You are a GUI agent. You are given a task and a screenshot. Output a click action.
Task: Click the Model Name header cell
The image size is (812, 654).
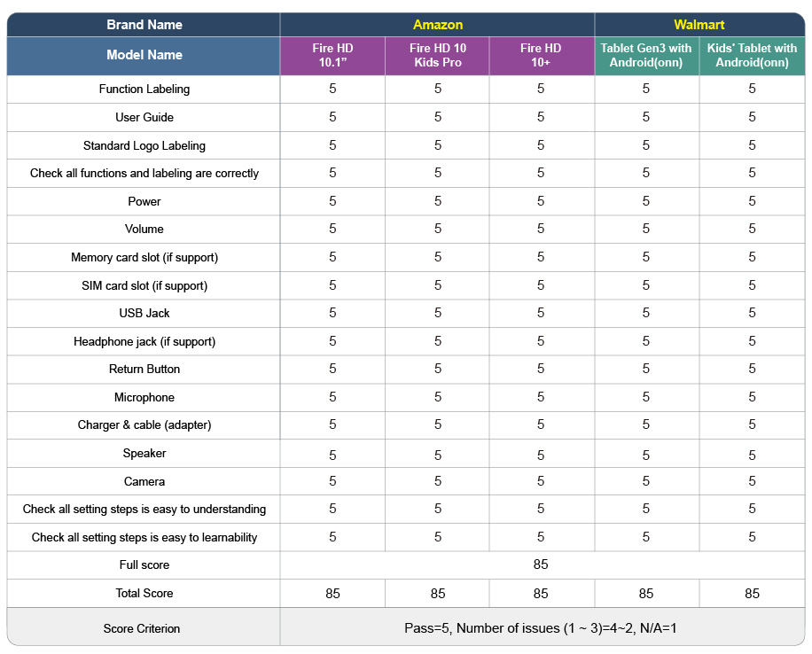144,56
